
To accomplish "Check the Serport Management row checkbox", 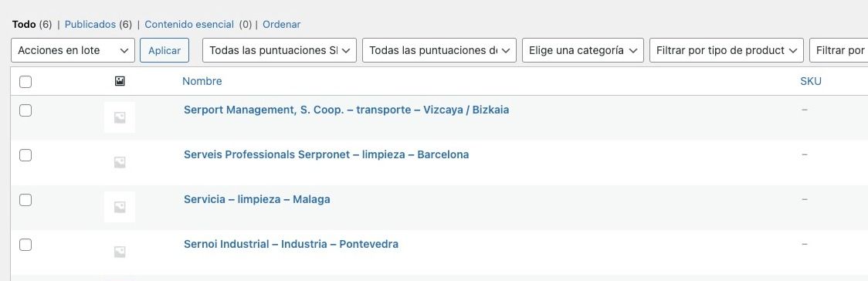I will (x=25, y=110).
